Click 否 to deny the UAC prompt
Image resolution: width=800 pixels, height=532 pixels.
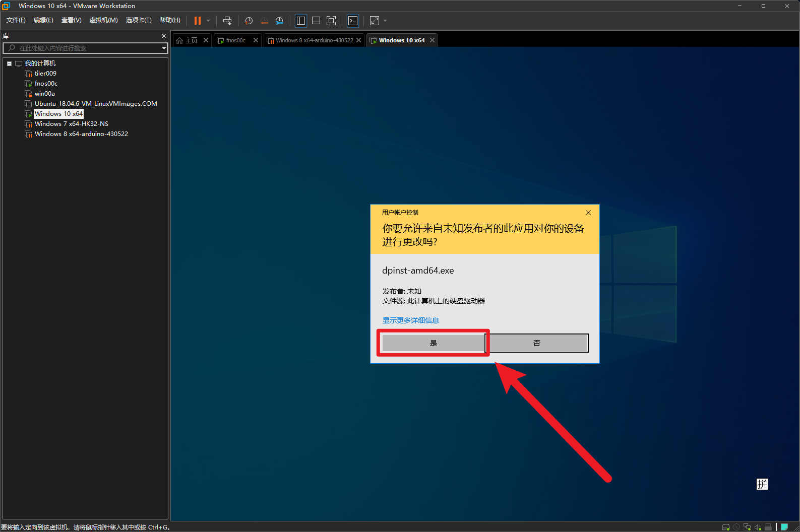[x=537, y=343]
